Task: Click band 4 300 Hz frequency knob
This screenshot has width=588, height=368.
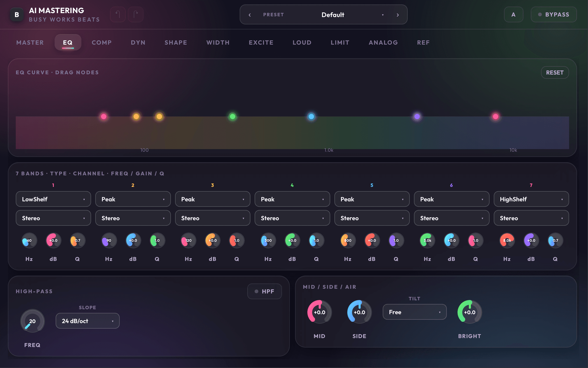Action: (x=268, y=240)
